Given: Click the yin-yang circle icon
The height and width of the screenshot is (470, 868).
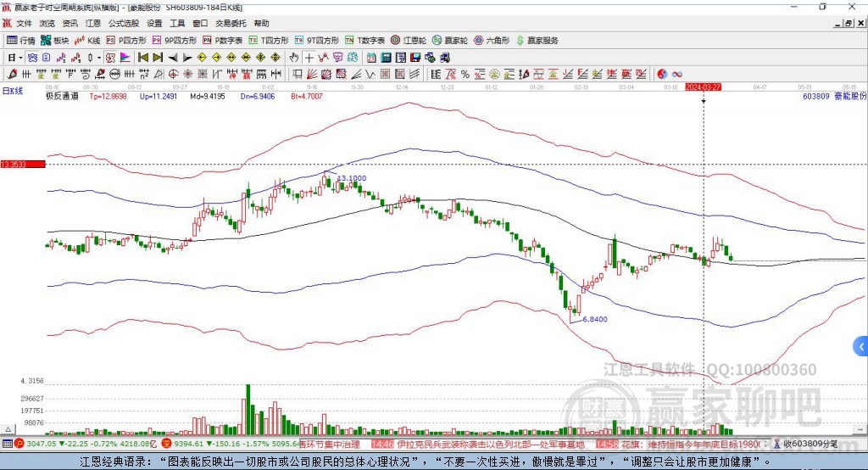Looking at the screenshot, I should [x=661, y=75].
